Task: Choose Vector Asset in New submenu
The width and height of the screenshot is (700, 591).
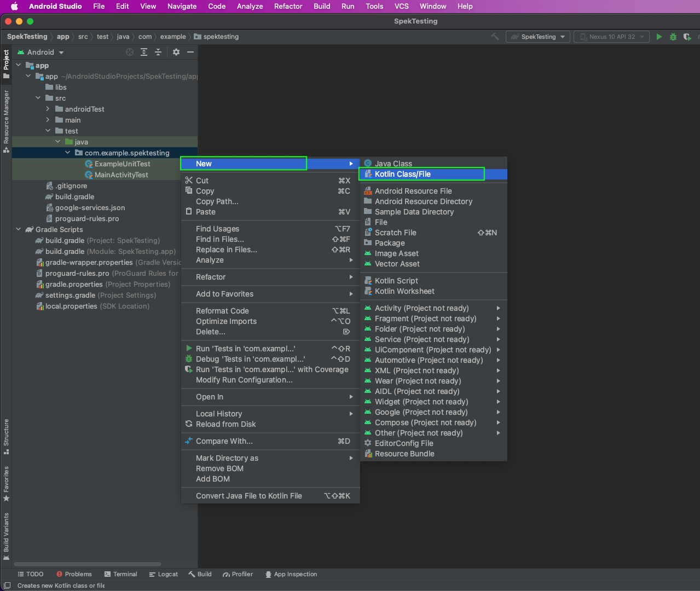Action: (x=433, y=264)
